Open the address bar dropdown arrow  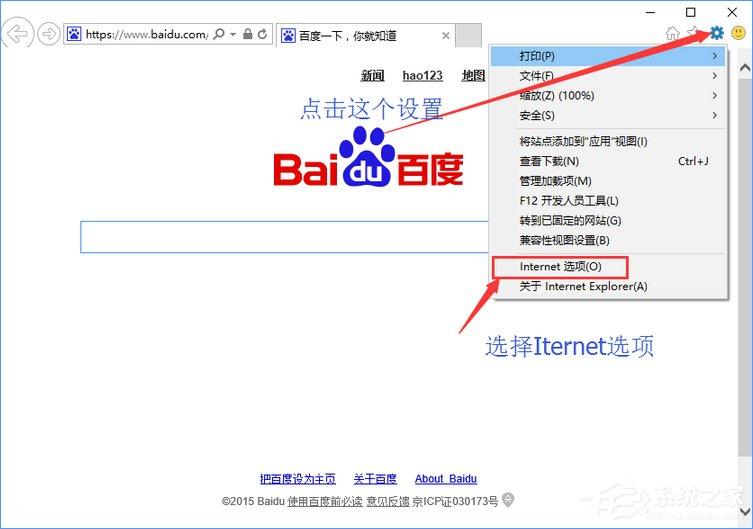tap(233, 34)
